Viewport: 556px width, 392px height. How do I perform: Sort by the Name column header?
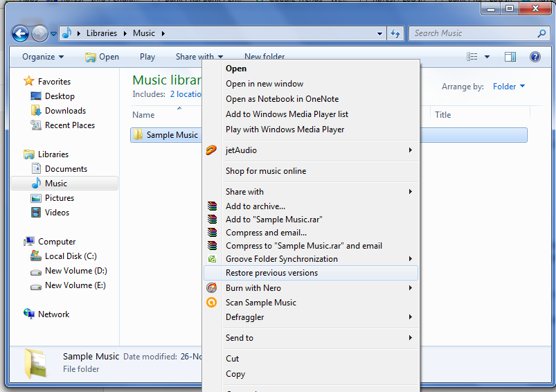point(143,115)
